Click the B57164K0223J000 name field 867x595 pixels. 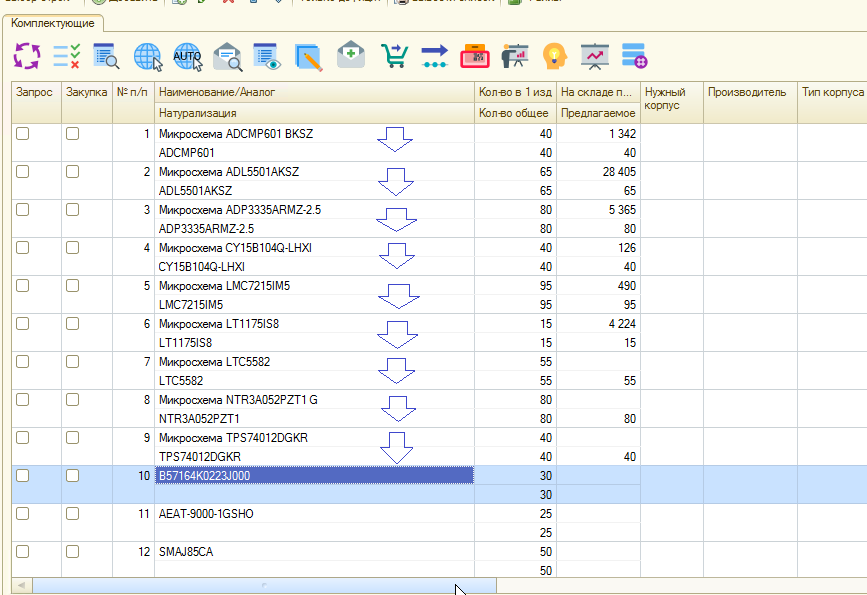pos(314,476)
